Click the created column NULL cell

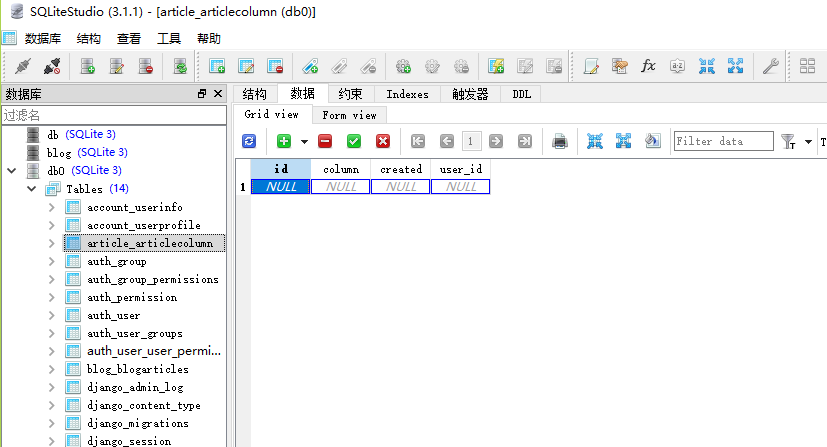pyautogui.click(x=401, y=187)
